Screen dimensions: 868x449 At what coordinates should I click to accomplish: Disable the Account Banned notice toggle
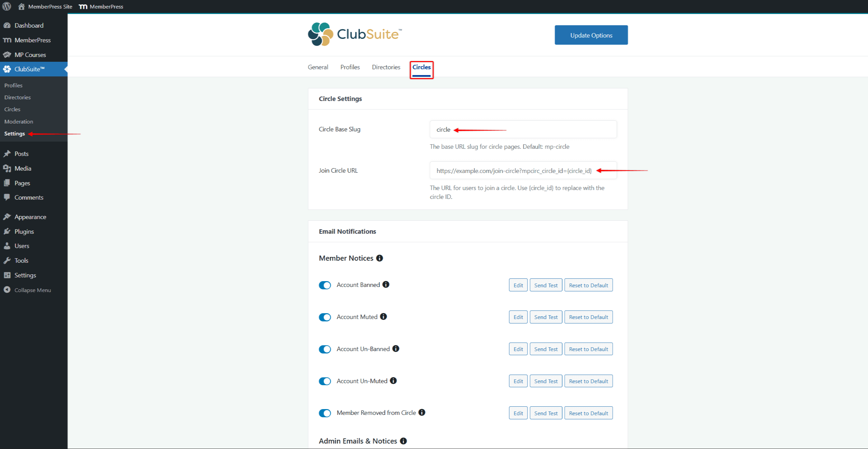pyautogui.click(x=325, y=285)
